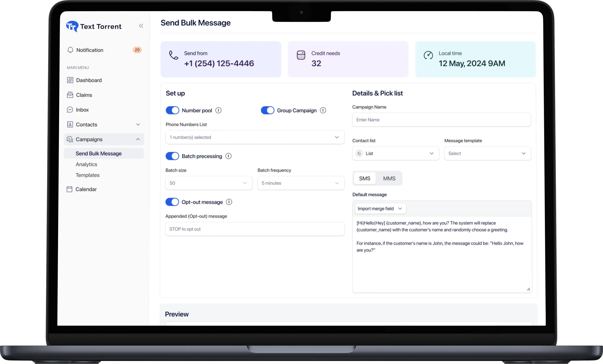603x364 pixels.
Task: Click the Calendar icon in sidebar
Action: [70, 189]
